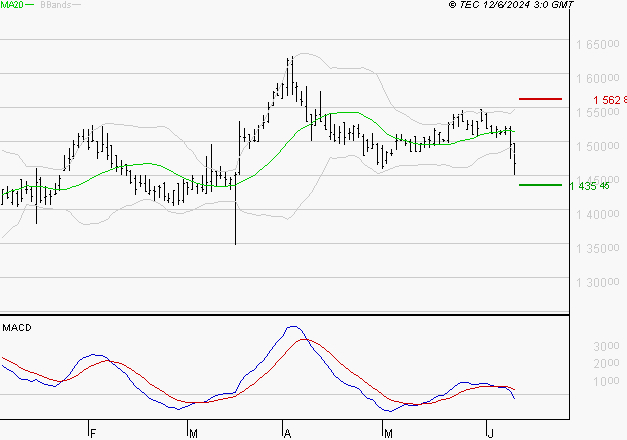Click the A month label on the time axis
Viewport: 627px width, 440px height.
point(287,434)
